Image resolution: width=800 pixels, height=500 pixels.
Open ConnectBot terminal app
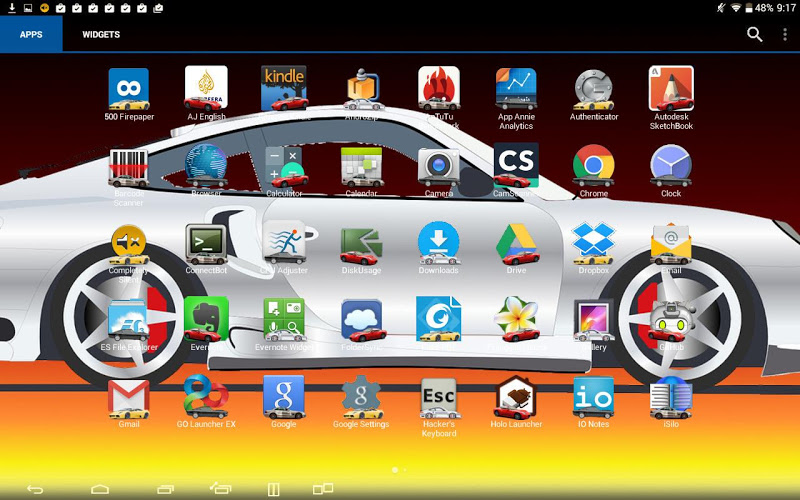tap(206, 244)
